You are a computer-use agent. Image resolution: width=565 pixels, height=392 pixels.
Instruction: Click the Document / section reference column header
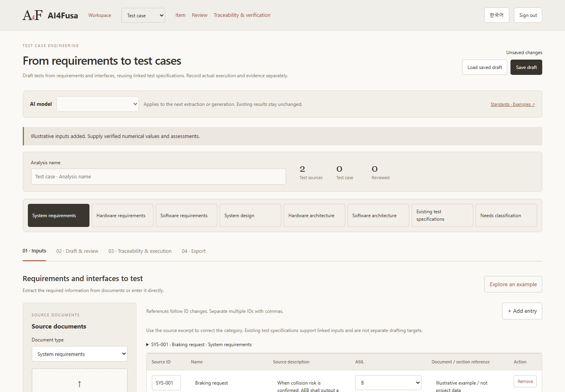point(461,362)
